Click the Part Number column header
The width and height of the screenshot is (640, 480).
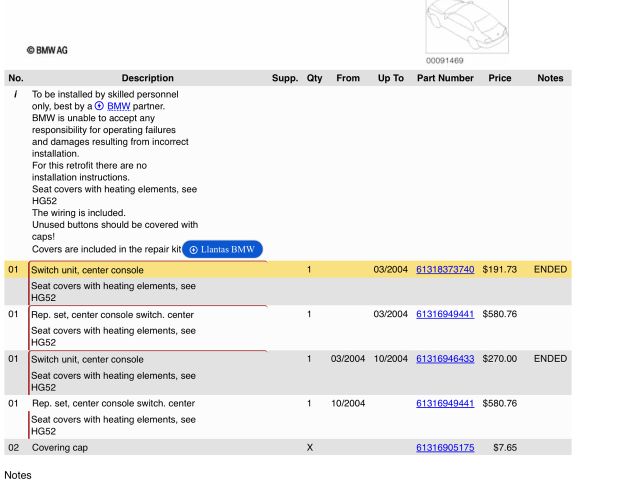coord(445,78)
